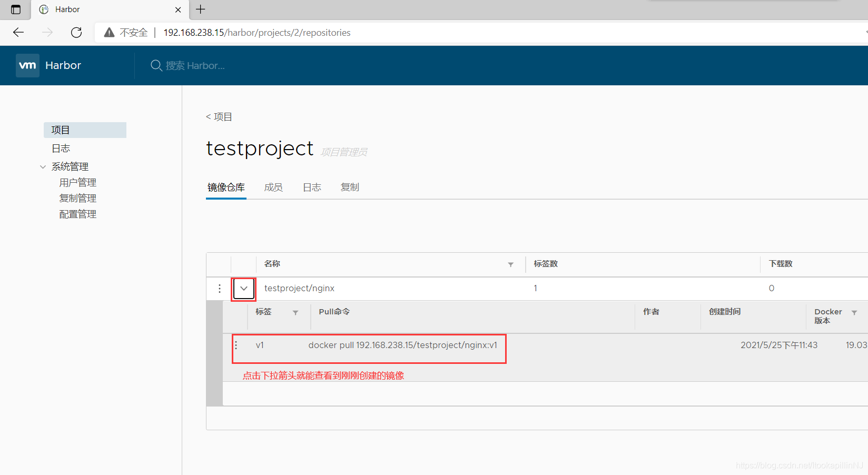Open action menu for testproject/nginx row
This screenshot has height=475, width=868.
click(x=220, y=289)
